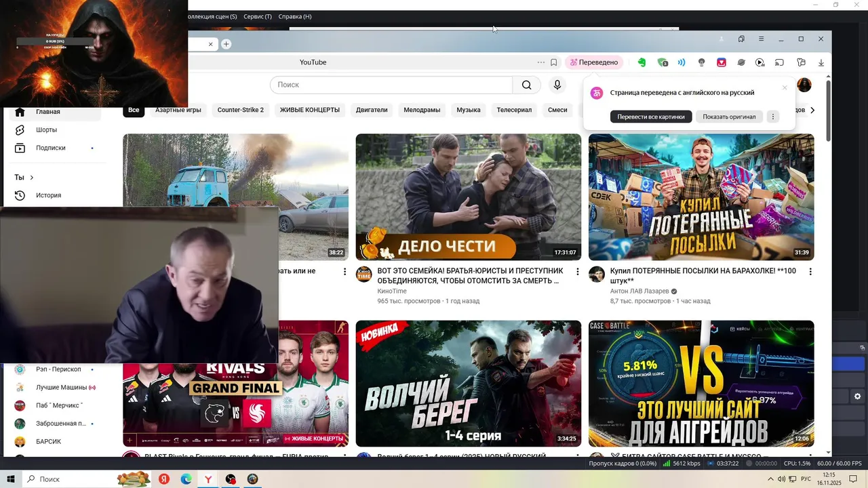Image resolution: width=868 pixels, height=488 pixels.
Task: Open КиноTime channel link
Action: coord(392,291)
